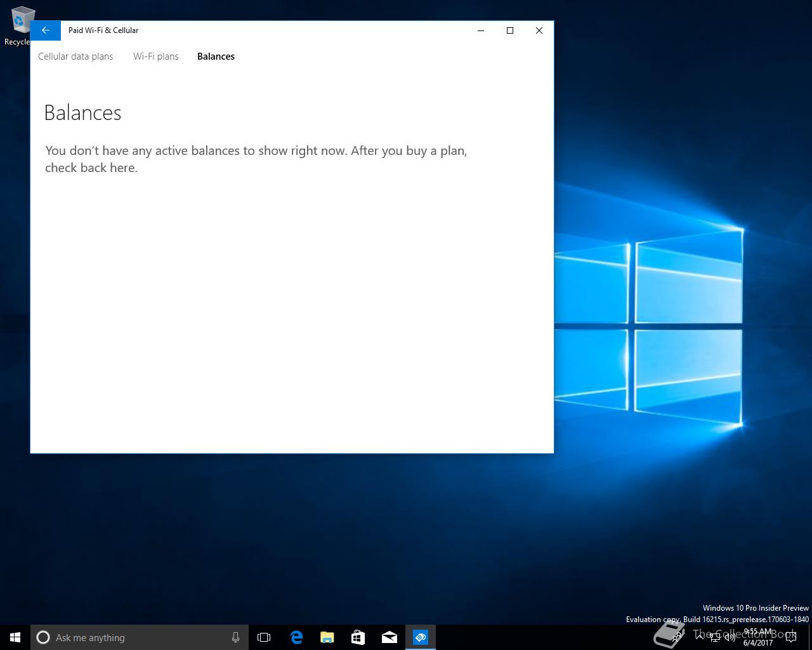Viewport: 812px width, 650px height.
Task: Open the Action Center notifications icon
Action: click(x=790, y=637)
